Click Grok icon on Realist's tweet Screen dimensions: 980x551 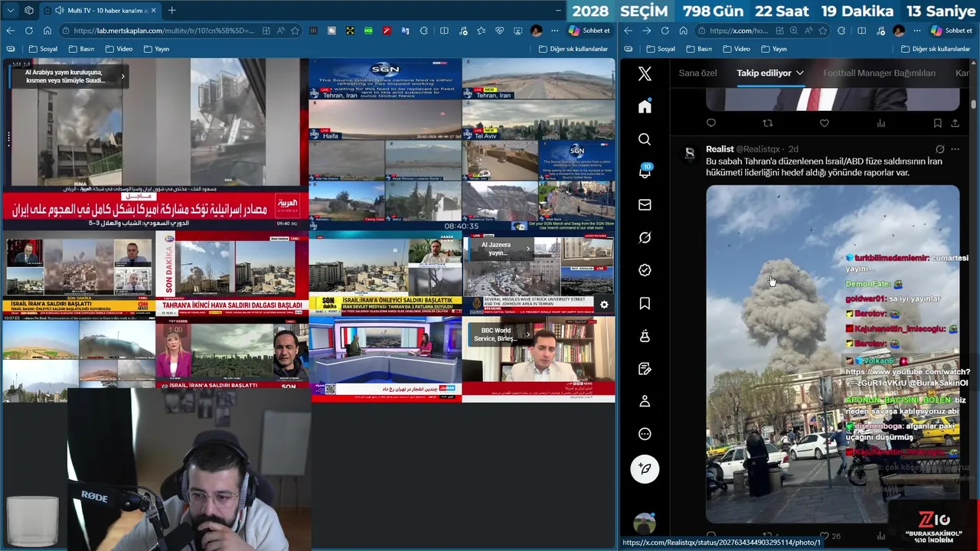[939, 149]
